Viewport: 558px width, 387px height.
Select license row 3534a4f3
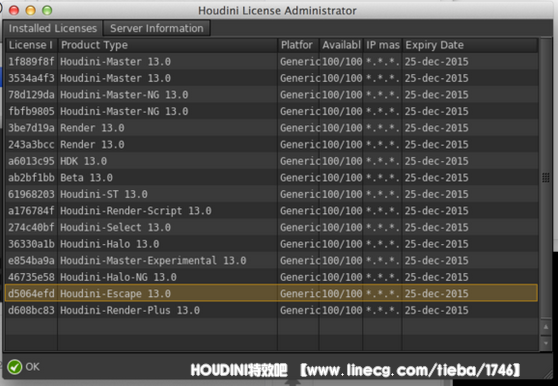click(272, 78)
